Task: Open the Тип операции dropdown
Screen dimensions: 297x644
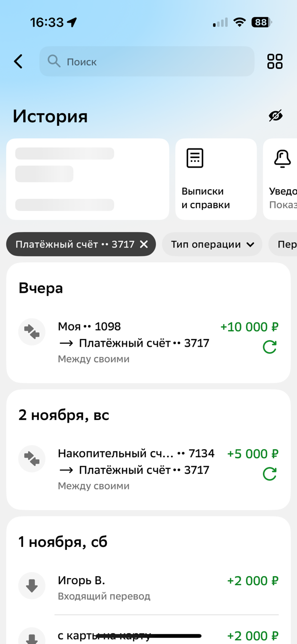Action: (x=212, y=244)
